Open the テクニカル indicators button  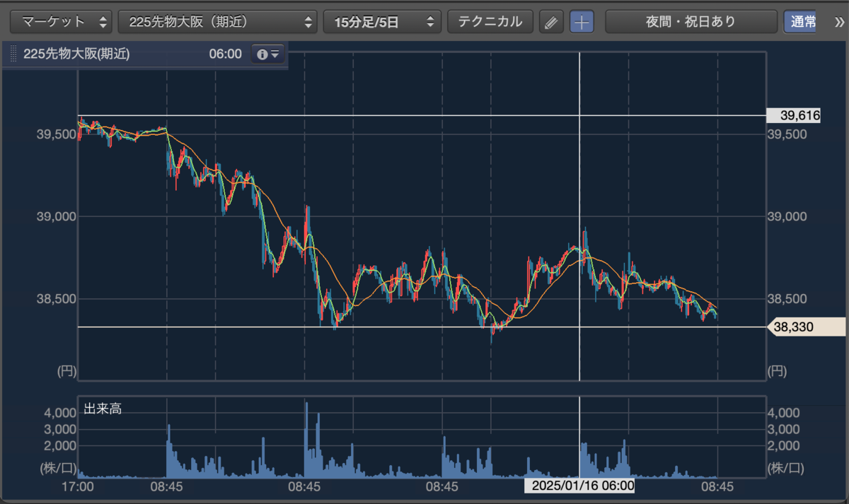click(490, 21)
